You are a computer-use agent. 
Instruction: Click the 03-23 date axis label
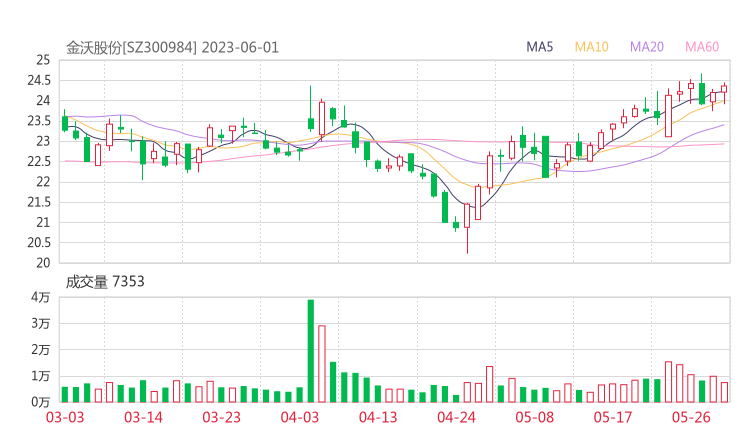pyautogui.click(x=222, y=417)
